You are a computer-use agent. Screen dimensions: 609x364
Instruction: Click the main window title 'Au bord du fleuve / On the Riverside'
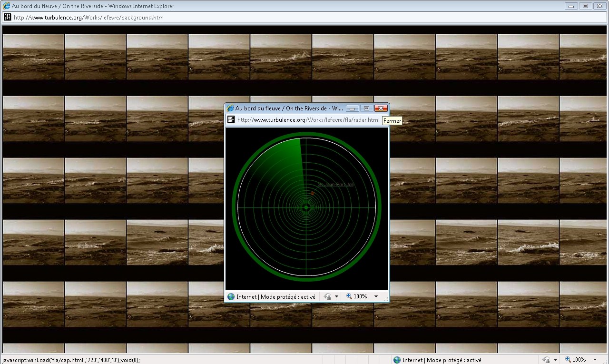coord(58,6)
